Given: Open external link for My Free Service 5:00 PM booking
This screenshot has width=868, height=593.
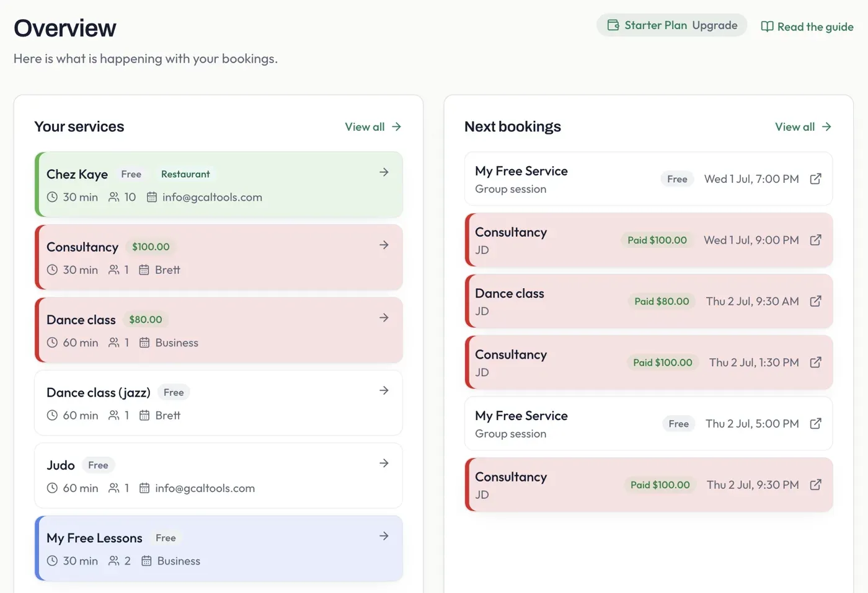Looking at the screenshot, I should pos(815,424).
